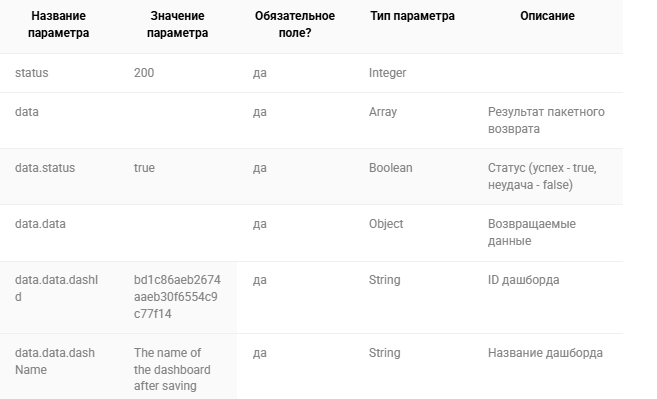
Task: Select the 'data.data.dashId' parameter cell
Action: [57, 288]
